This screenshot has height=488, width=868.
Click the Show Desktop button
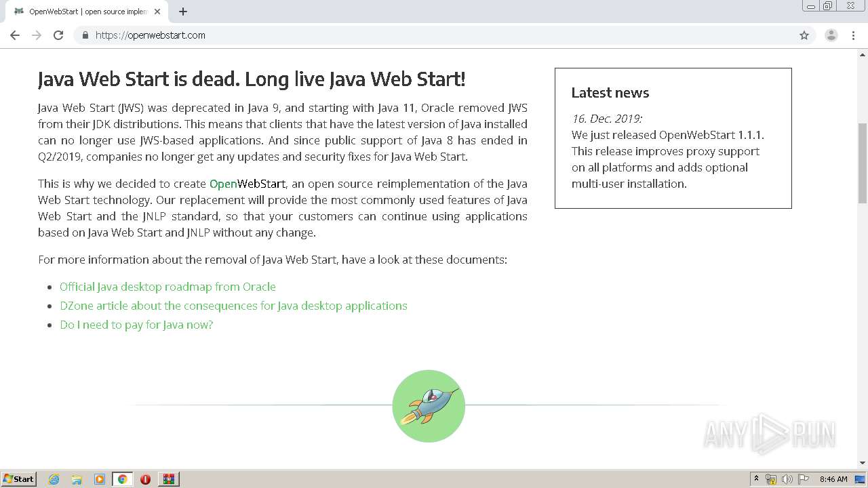pos(861,479)
